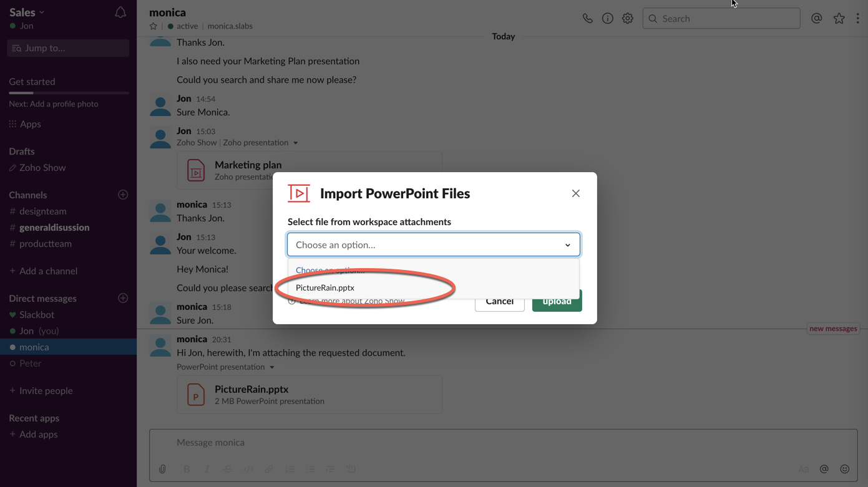Screen dimensions: 868x487
Task: Add a new channel plus icon
Action: [123, 195]
